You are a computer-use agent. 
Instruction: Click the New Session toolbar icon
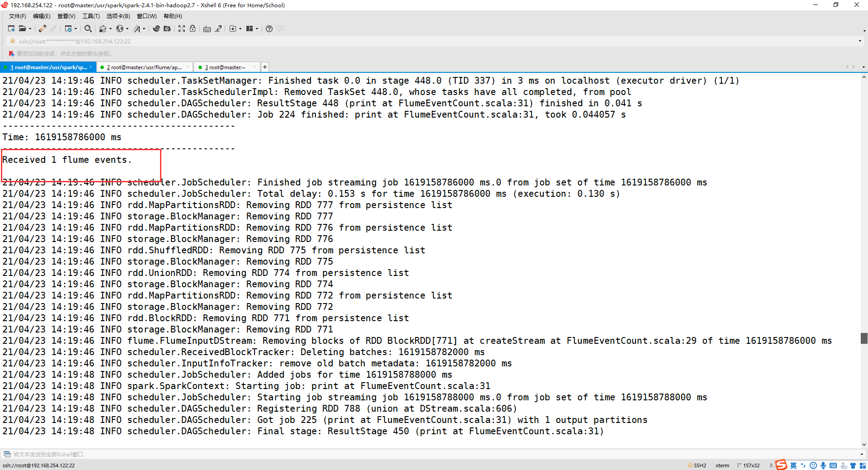coord(12,28)
